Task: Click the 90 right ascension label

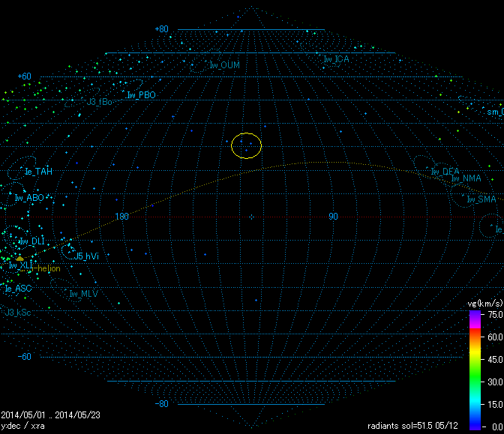Action: pos(333,217)
